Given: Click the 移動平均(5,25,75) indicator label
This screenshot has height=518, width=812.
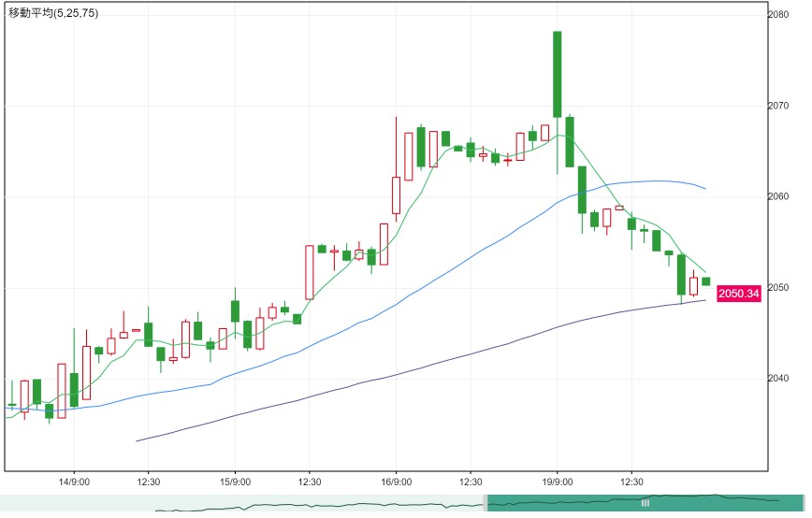Looking at the screenshot, I should point(53,13).
